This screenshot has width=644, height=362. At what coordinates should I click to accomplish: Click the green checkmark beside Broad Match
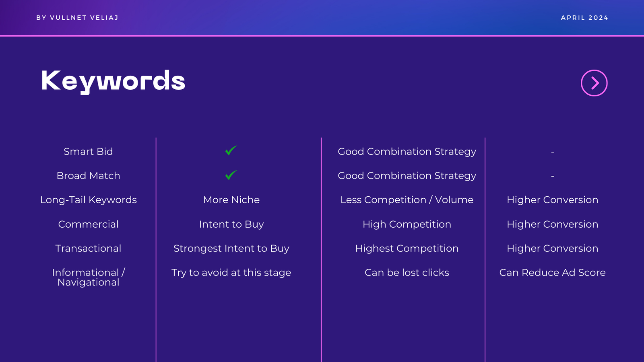click(x=231, y=175)
